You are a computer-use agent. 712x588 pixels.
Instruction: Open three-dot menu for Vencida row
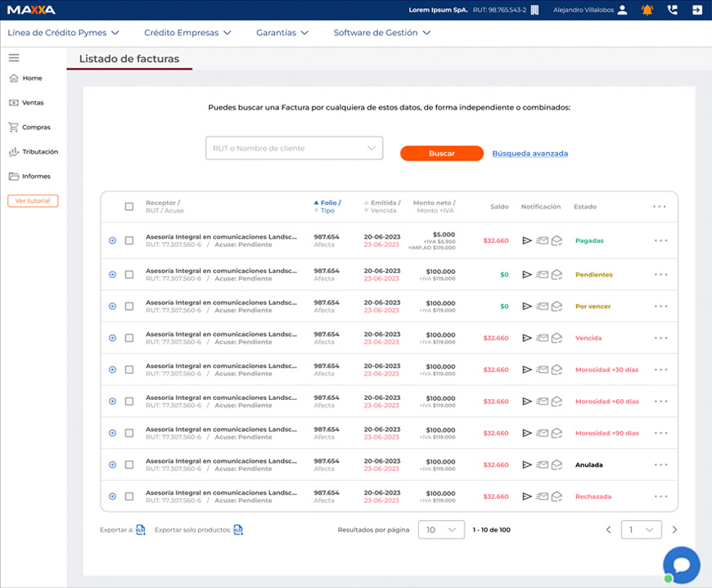pos(660,338)
